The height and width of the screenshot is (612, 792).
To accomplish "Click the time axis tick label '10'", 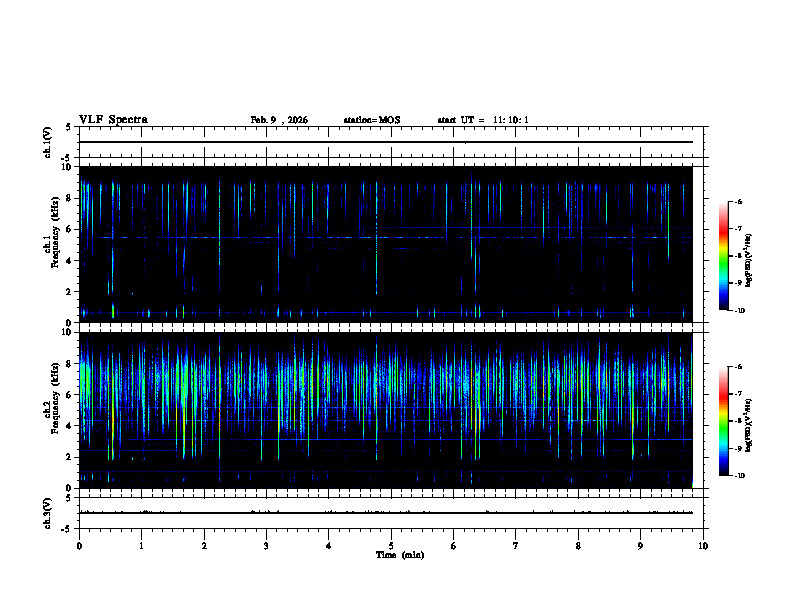I will (703, 546).
